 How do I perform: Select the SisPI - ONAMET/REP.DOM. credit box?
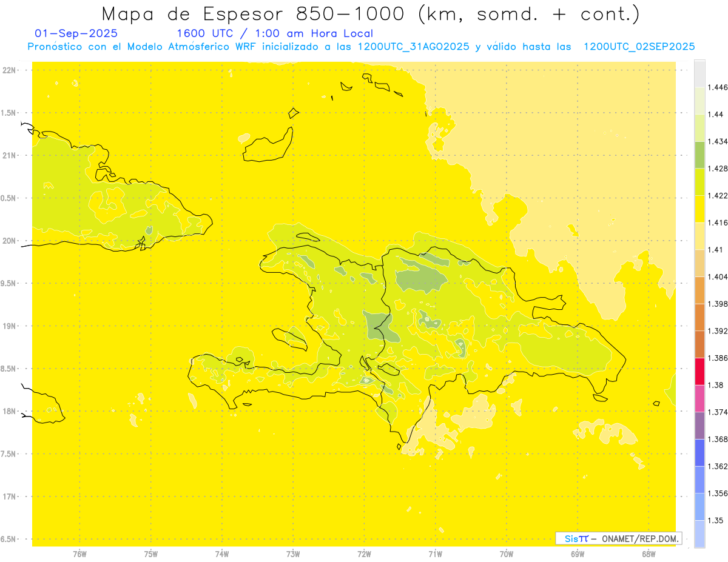tap(619, 538)
